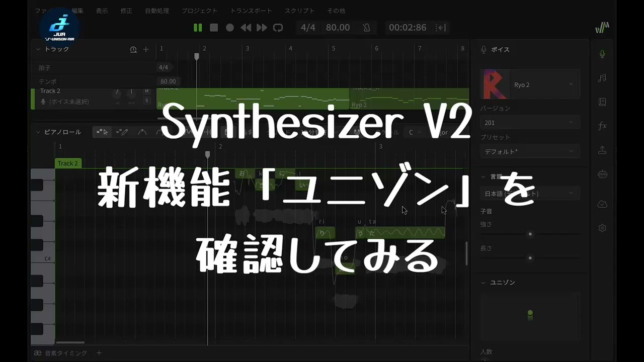This screenshot has height=362, width=644.
Task: Open the プロジェクト menu
Action: coord(200,11)
